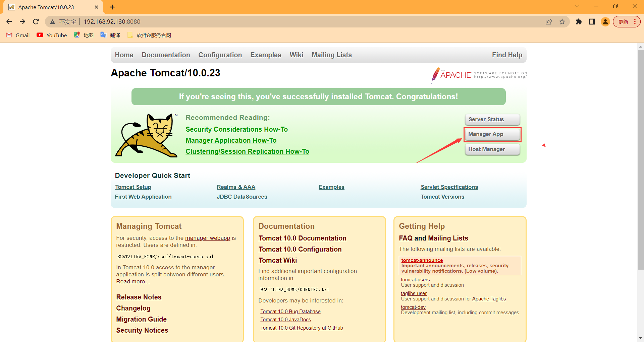The height and width of the screenshot is (342, 644).
Task: Open First Web Application link
Action: coord(143,197)
